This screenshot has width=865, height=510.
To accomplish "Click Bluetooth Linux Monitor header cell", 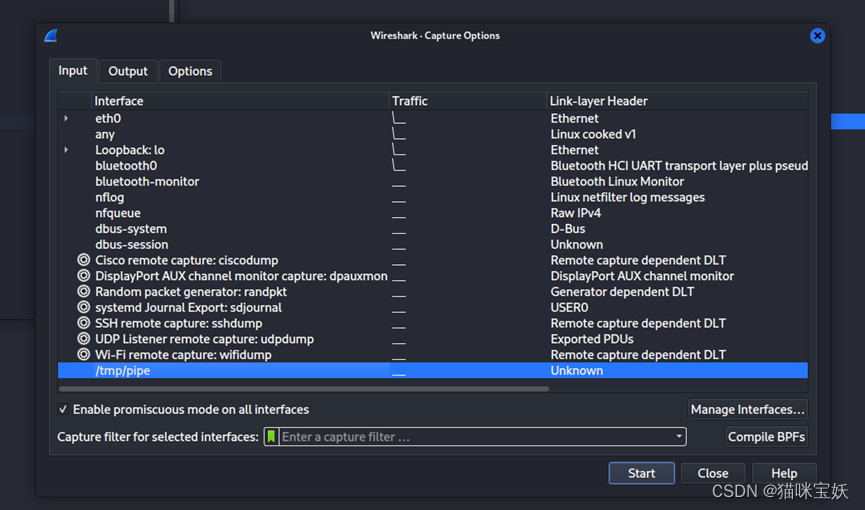I will coord(617,181).
